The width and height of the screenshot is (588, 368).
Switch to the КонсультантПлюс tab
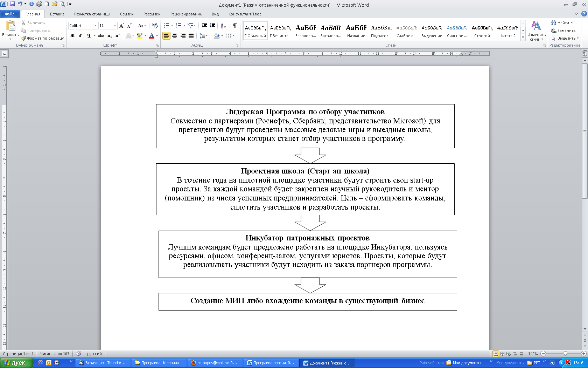(245, 14)
